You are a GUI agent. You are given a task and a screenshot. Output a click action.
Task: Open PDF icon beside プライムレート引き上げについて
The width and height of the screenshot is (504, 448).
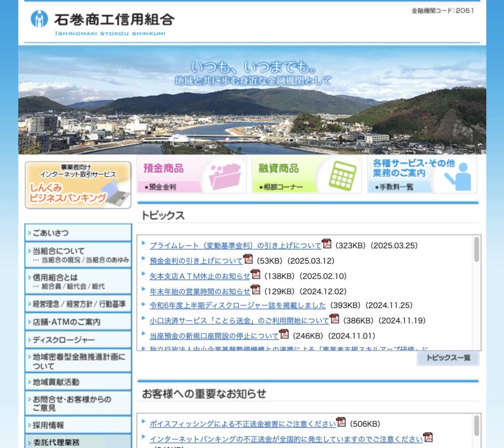(327, 244)
